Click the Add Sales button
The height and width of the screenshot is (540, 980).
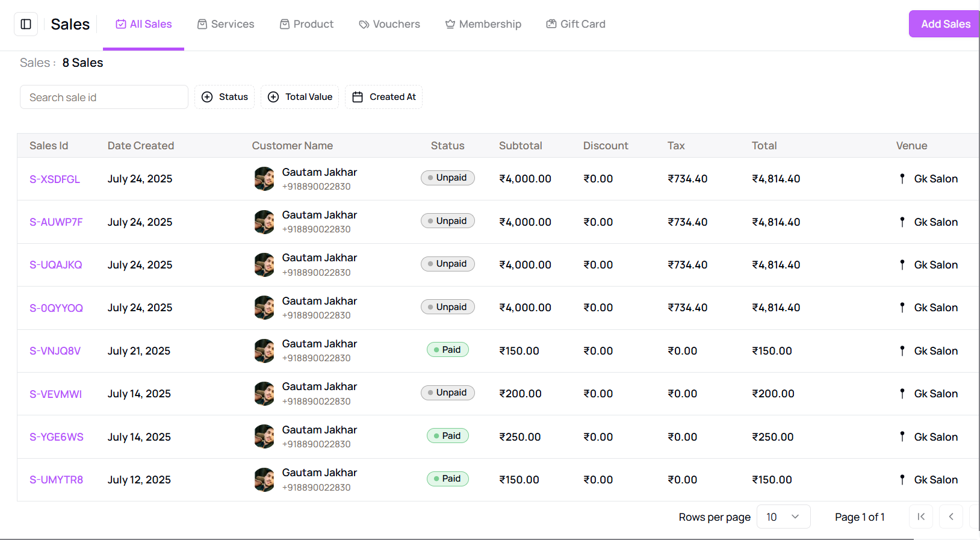point(944,24)
